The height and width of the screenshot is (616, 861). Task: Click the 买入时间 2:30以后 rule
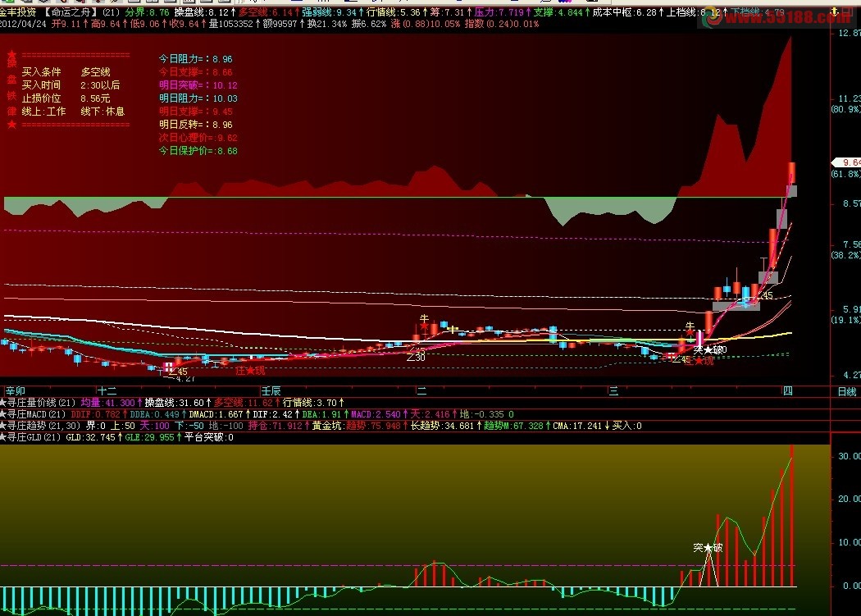[71, 85]
